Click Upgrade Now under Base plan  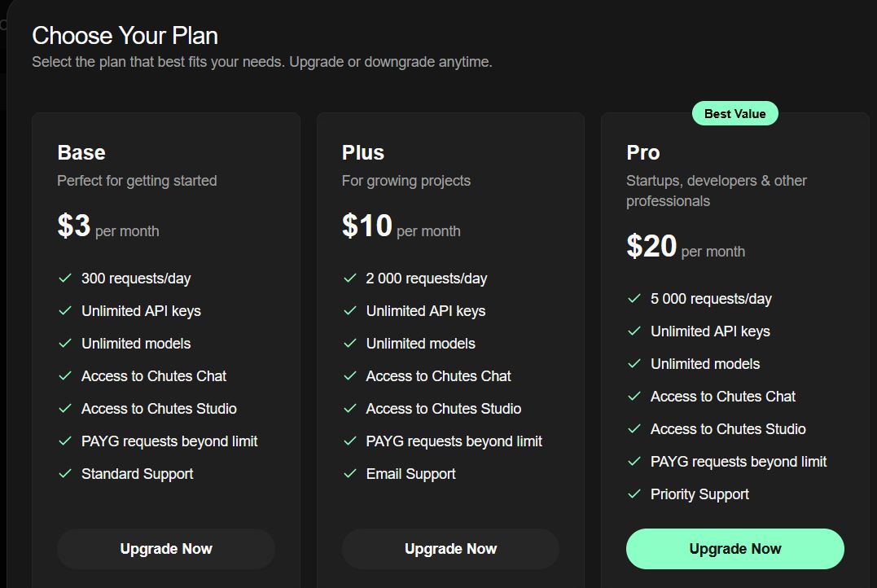point(166,549)
